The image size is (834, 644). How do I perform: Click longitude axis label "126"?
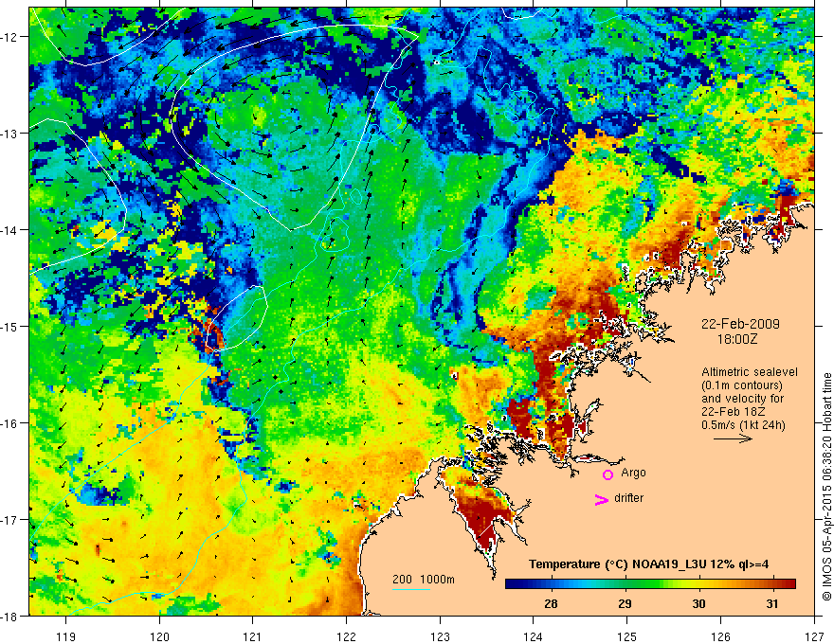click(720, 636)
